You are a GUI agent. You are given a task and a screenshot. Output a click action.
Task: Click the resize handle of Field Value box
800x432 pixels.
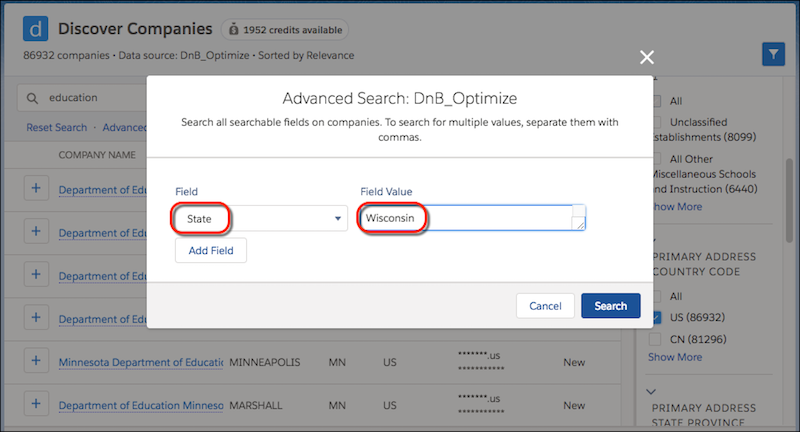pyautogui.click(x=580, y=223)
